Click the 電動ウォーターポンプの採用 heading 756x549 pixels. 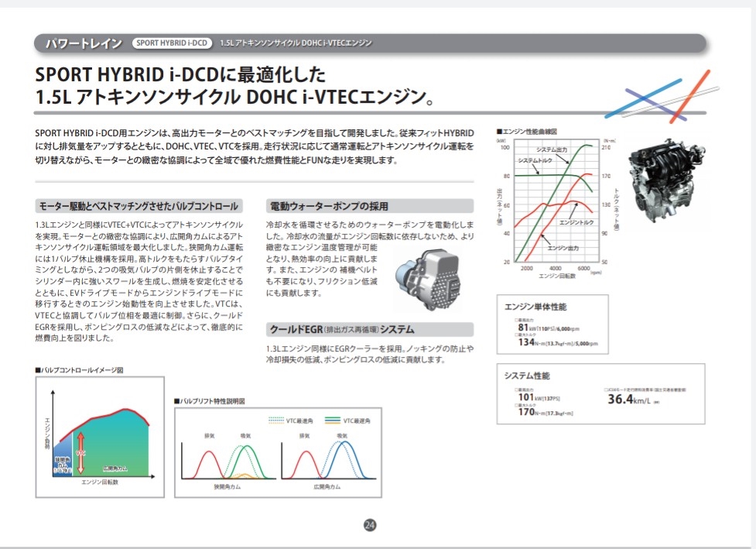tap(370, 207)
